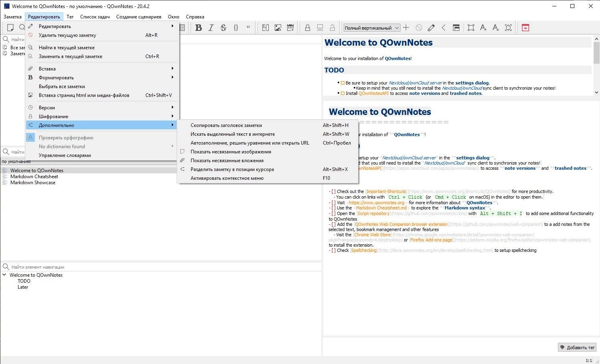Click the remove workspace circle-slash icon
The width and height of the screenshot is (600, 364).
point(419,28)
